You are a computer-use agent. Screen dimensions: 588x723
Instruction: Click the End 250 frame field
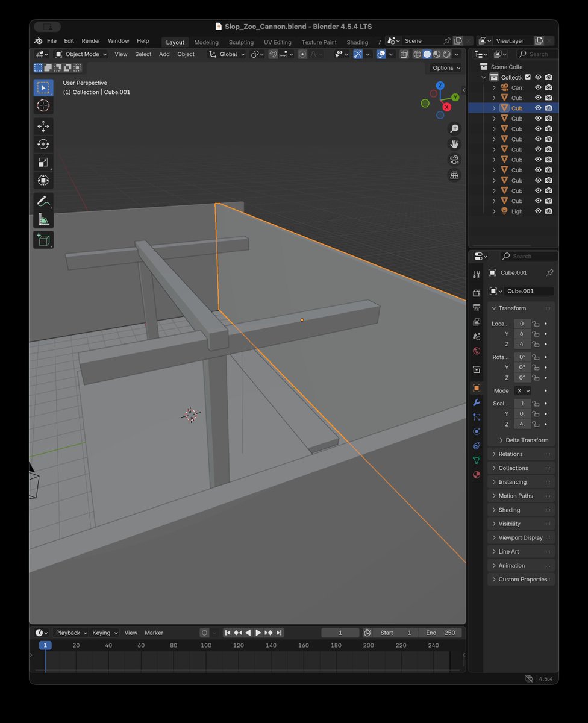tap(440, 633)
